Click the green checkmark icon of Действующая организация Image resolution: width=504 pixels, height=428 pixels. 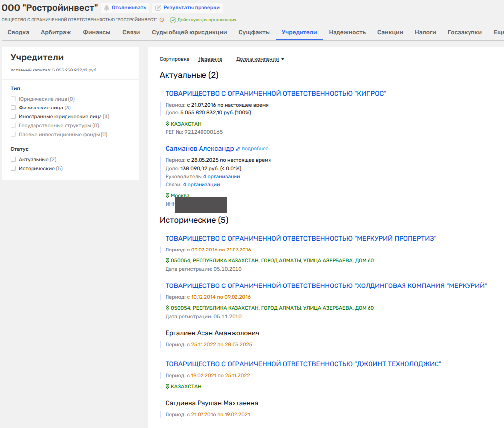(x=173, y=20)
